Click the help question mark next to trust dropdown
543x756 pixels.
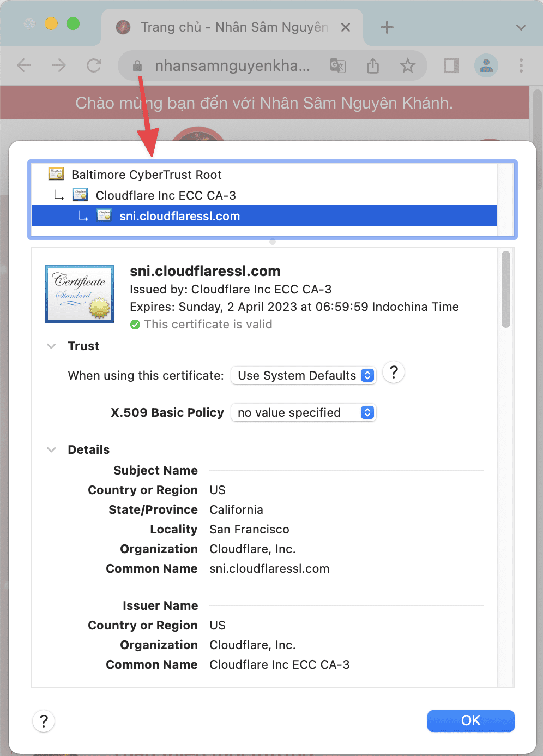click(x=393, y=372)
